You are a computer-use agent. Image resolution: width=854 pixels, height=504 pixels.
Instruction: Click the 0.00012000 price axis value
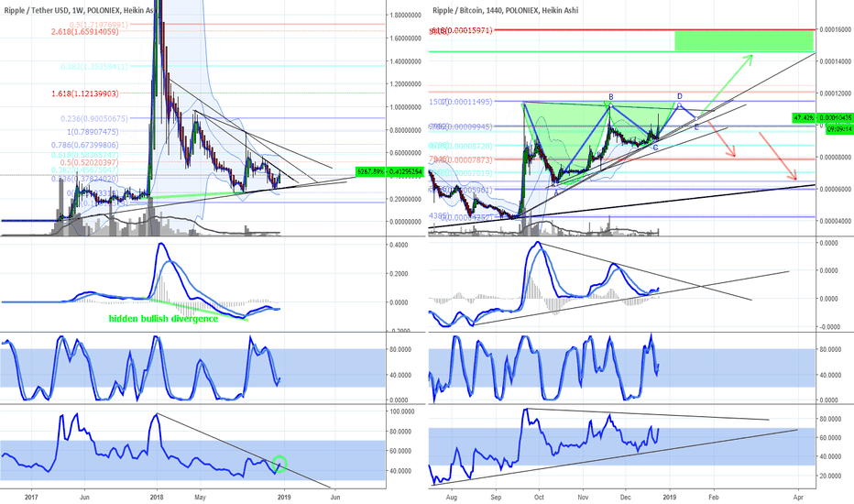click(835, 93)
